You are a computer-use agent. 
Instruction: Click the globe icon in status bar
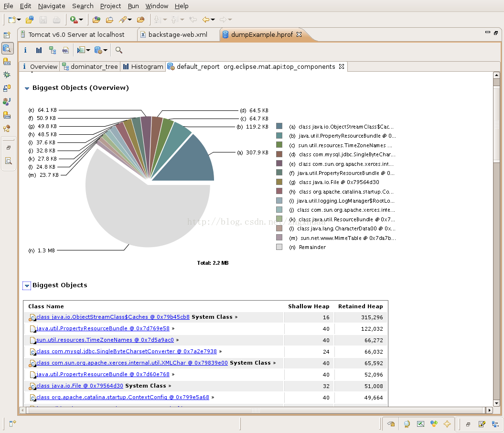tap(407, 424)
